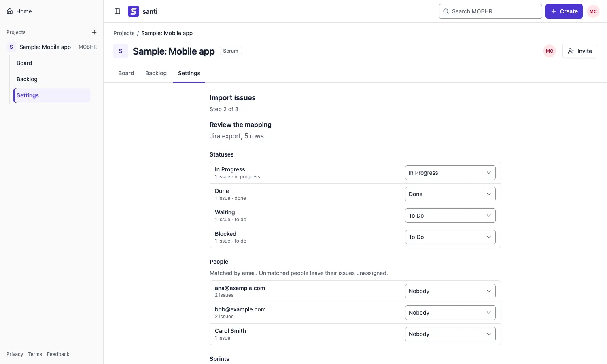Viewport: 607px width, 364px height.
Task: Toggle the sidebar collapse icon
Action: (x=117, y=11)
